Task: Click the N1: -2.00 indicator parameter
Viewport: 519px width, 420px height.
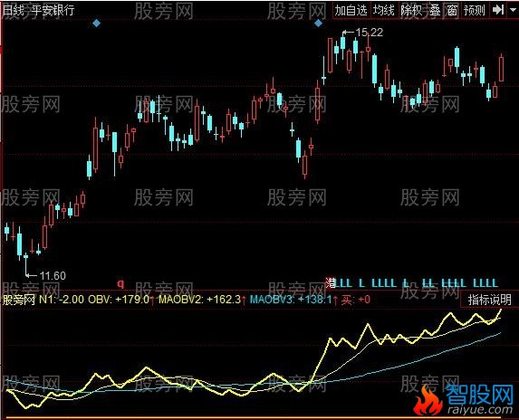Action: 62,300
